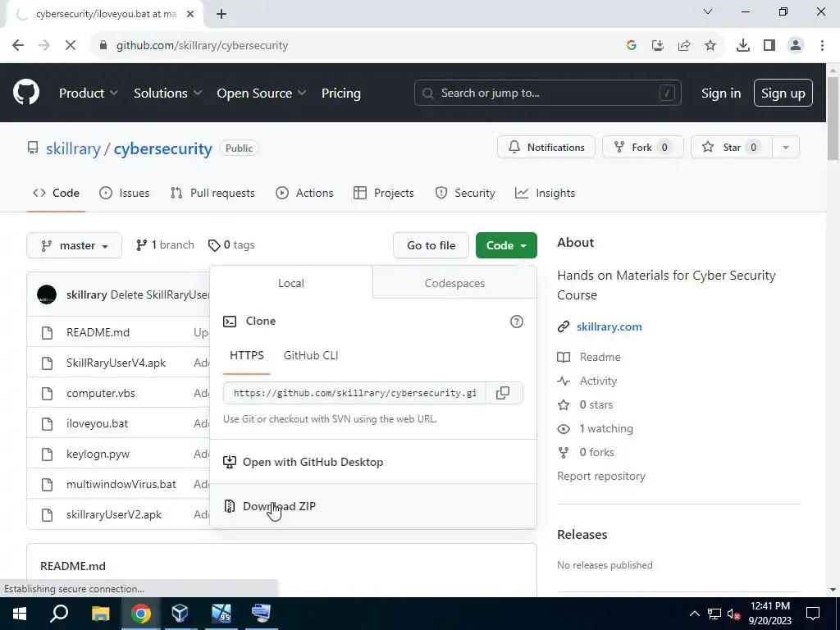The height and width of the screenshot is (630, 840).
Task: Go back to the previous page
Action: point(18,46)
